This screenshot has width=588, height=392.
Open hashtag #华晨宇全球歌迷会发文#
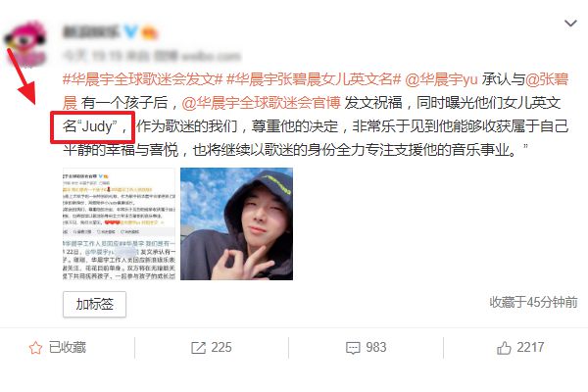coord(143,79)
